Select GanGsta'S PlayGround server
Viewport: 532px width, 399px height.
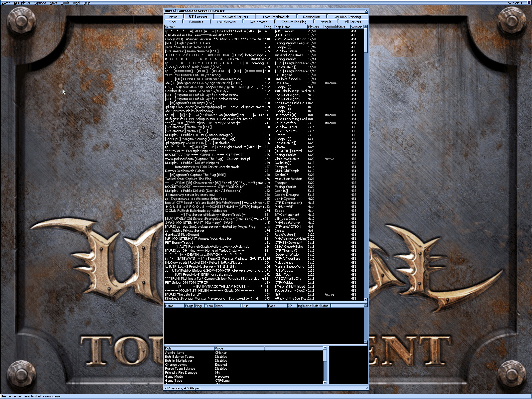pyautogui.click(x=264, y=234)
